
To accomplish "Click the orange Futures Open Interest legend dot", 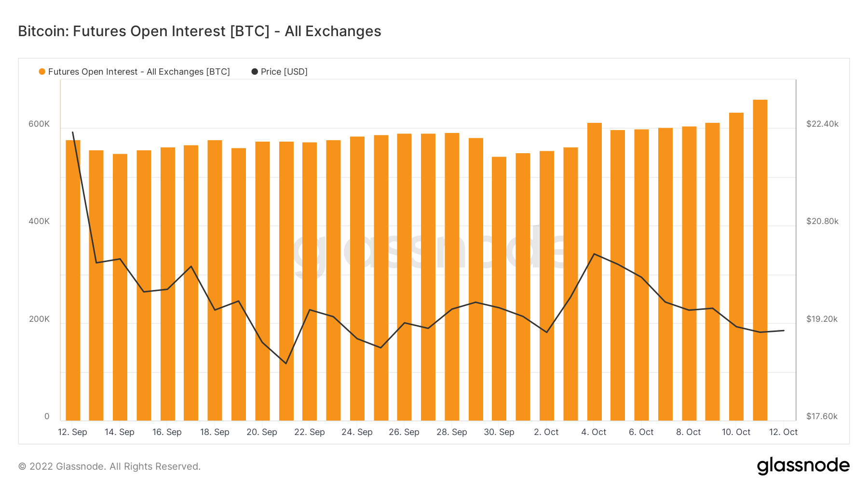I will pyautogui.click(x=42, y=72).
